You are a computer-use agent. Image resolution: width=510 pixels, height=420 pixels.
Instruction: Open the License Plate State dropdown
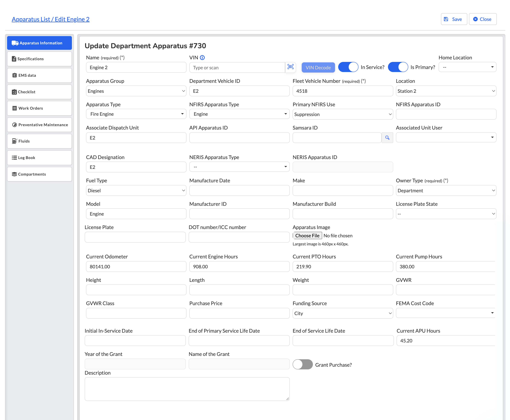(446, 214)
